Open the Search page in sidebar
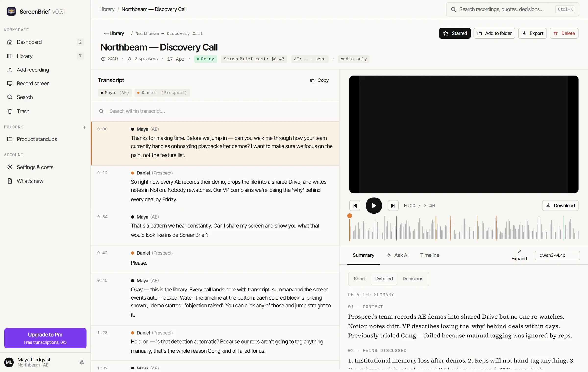This screenshot has height=372, width=588. pos(45,97)
